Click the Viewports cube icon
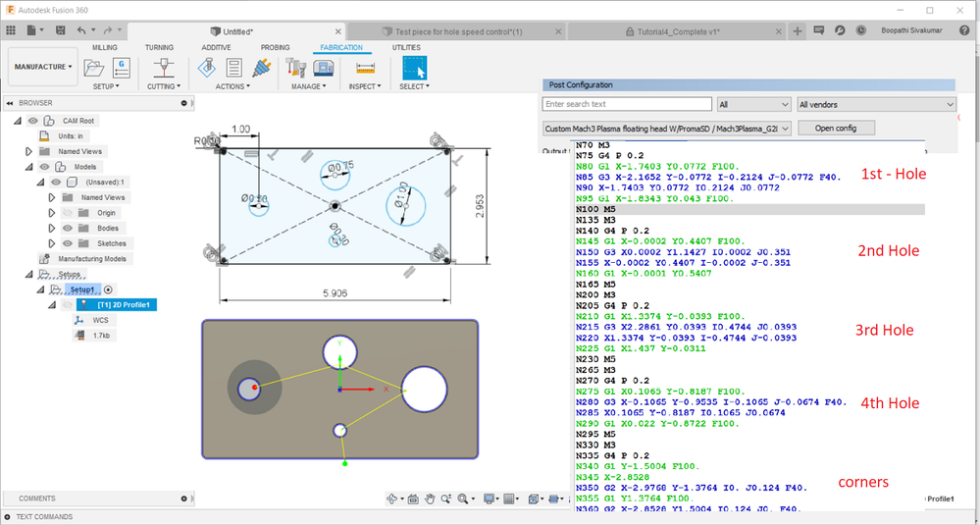 (533, 499)
